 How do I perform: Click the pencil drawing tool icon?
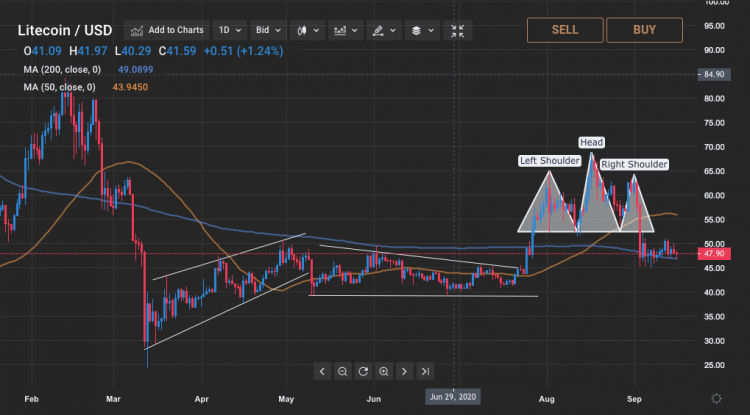pyautogui.click(x=378, y=31)
